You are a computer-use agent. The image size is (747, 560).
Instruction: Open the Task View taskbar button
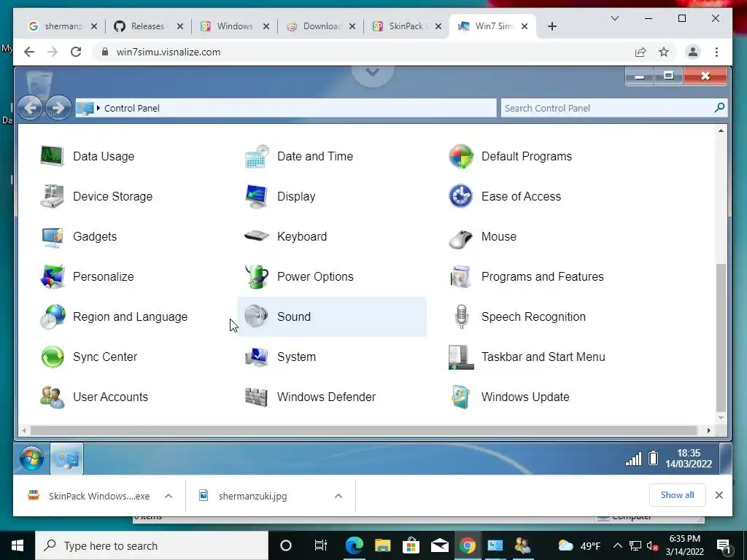pyautogui.click(x=321, y=545)
